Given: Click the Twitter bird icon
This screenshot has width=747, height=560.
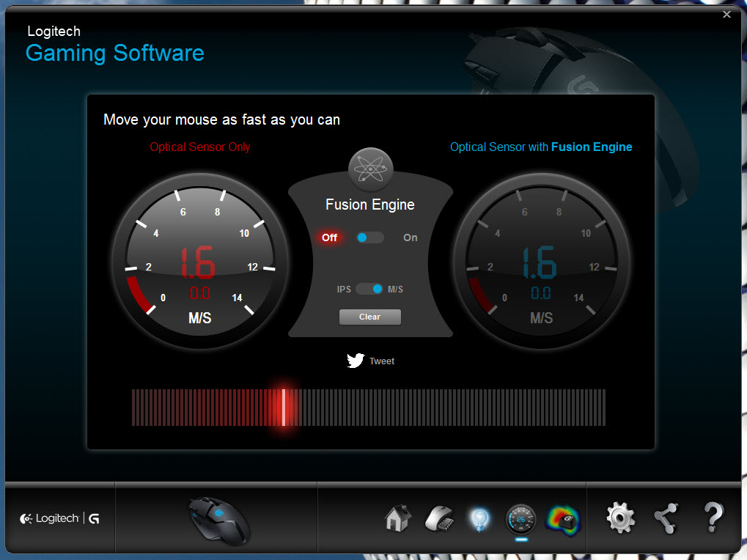Looking at the screenshot, I should [356, 361].
